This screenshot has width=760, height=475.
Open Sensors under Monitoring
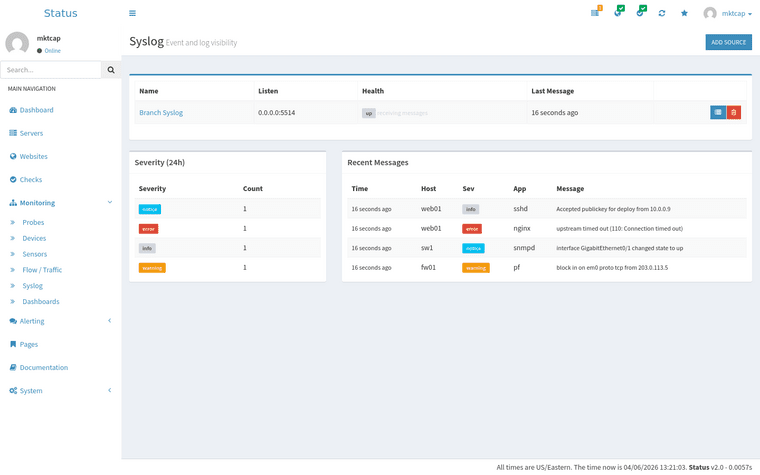(x=34, y=254)
